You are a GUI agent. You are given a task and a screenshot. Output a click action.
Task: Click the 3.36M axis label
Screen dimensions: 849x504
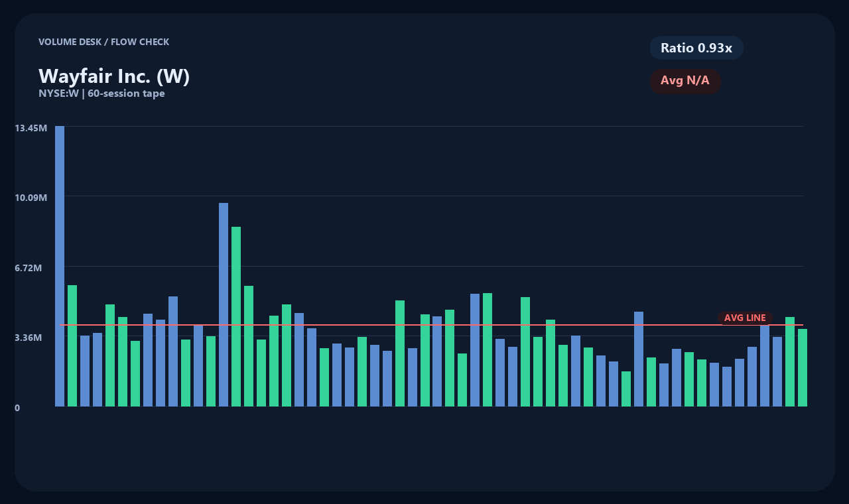point(29,338)
